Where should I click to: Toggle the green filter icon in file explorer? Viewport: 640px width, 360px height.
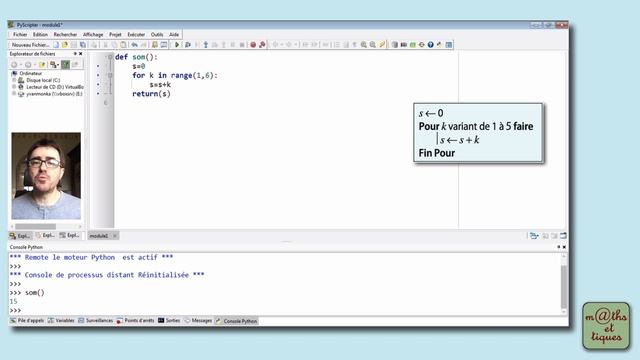tap(65, 64)
